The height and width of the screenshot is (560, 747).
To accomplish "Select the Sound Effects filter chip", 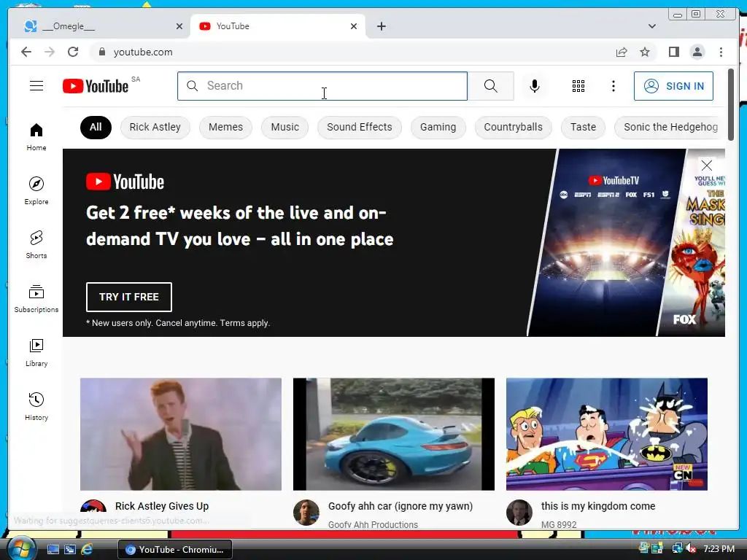I will pos(359,127).
